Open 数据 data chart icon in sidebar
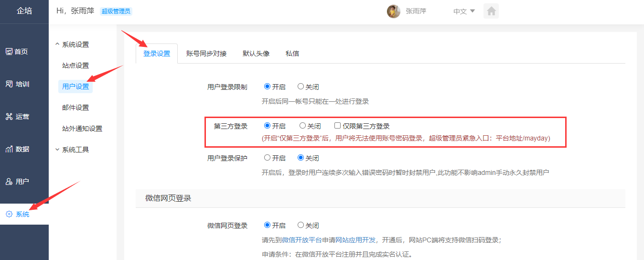The image size is (644, 260). coord(9,149)
